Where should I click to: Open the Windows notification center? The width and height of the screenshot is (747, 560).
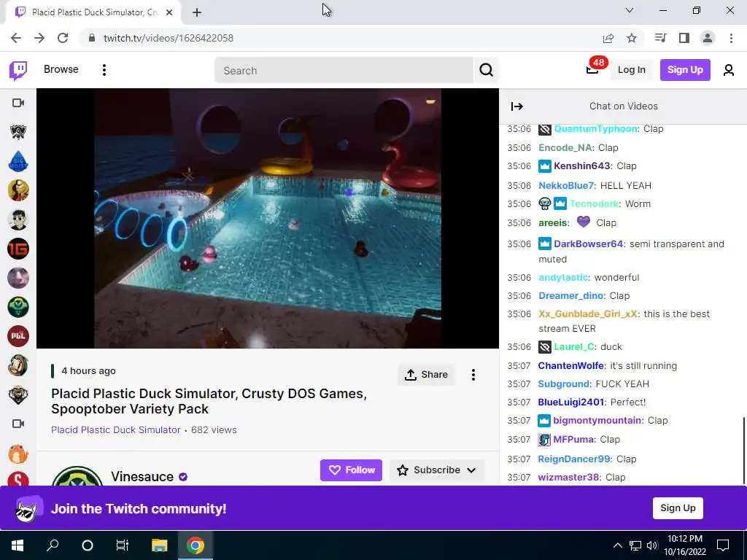(723, 545)
